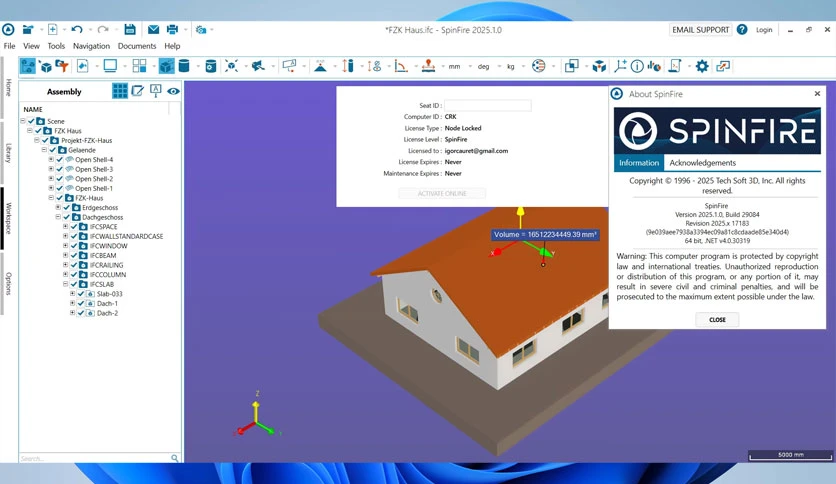The height and width of the screenshot is (484, 836).
Task: Click the exploded view cube icon
Action: coord(599,66)
